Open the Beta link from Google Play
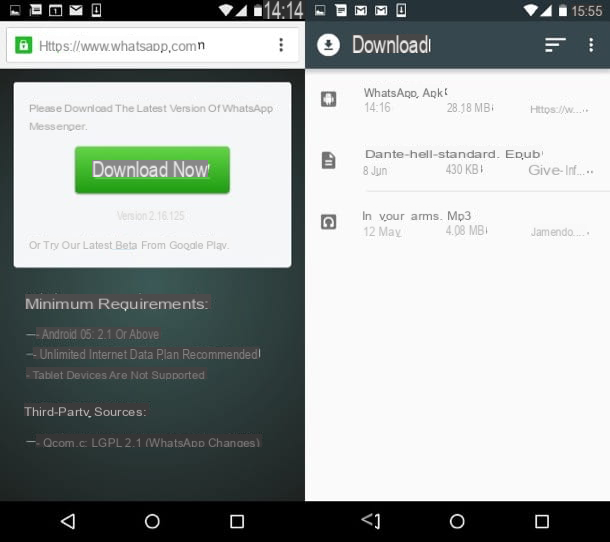This screenshot has width=610, height=542. (x=126, y=245)
